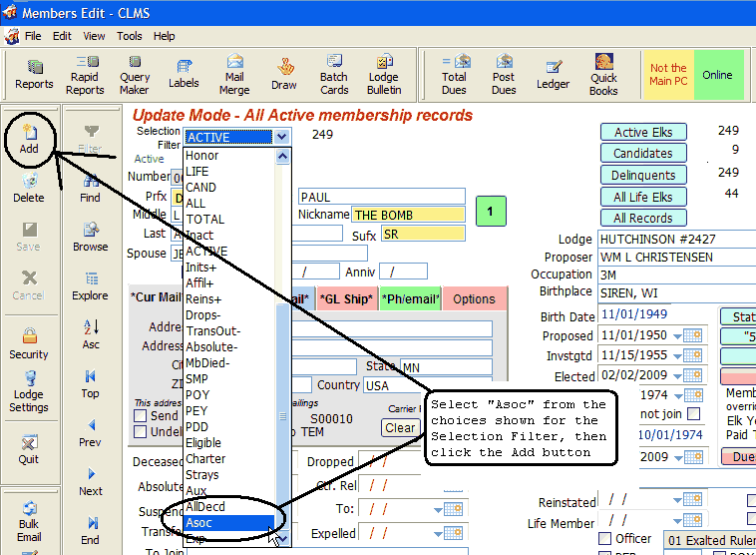
Task: Click the Add record button
Action: point(29,139)
